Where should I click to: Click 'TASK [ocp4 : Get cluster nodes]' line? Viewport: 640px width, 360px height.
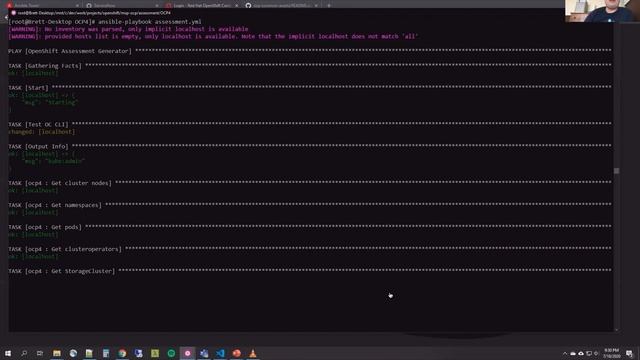(x=60, y=183)
